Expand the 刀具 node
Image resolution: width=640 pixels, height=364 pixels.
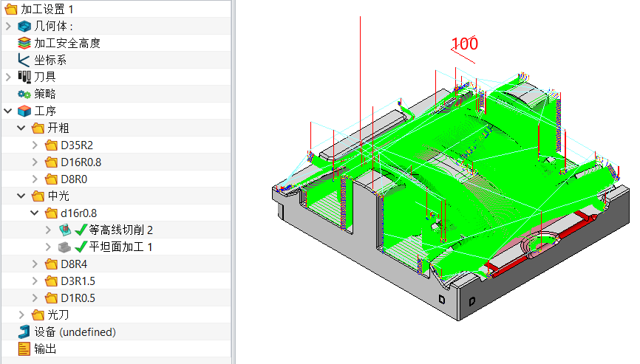tap(8, 77)
